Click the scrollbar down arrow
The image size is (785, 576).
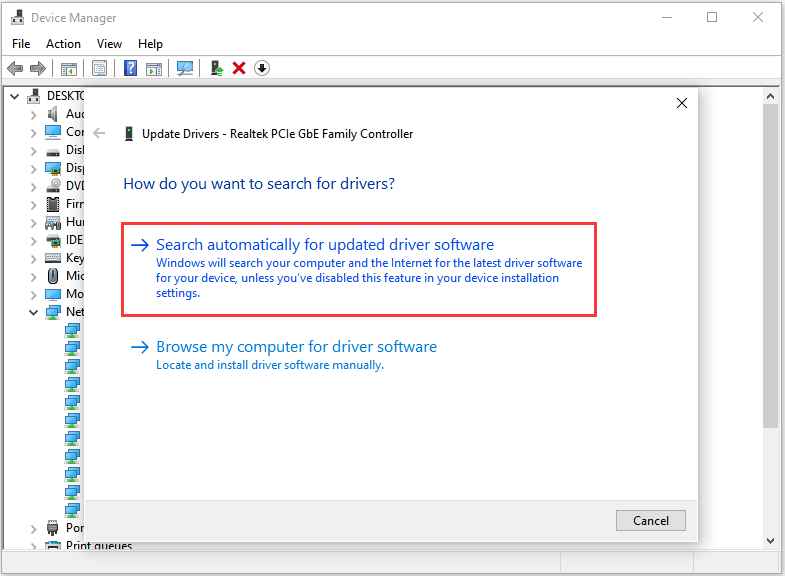[770, 540]
